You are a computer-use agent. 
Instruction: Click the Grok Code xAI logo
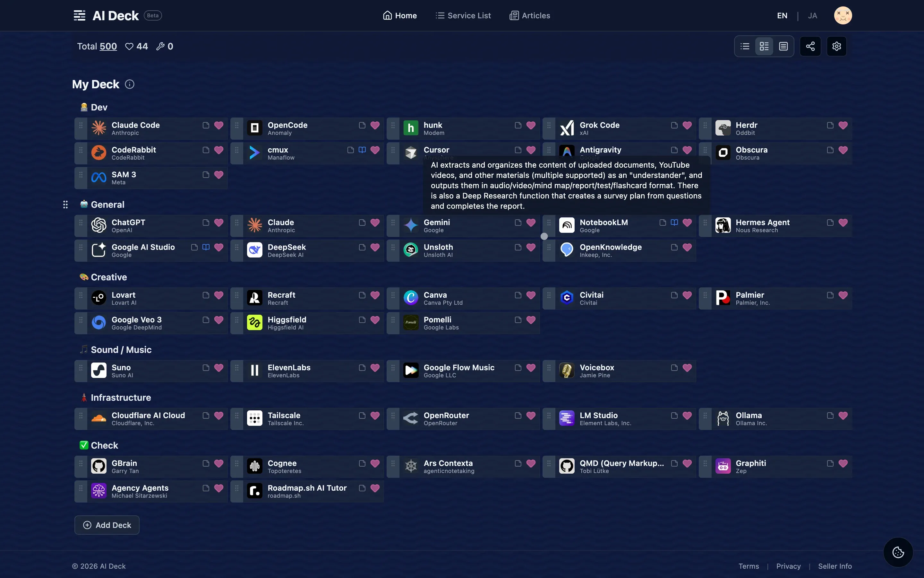click(x=567, y=128)
